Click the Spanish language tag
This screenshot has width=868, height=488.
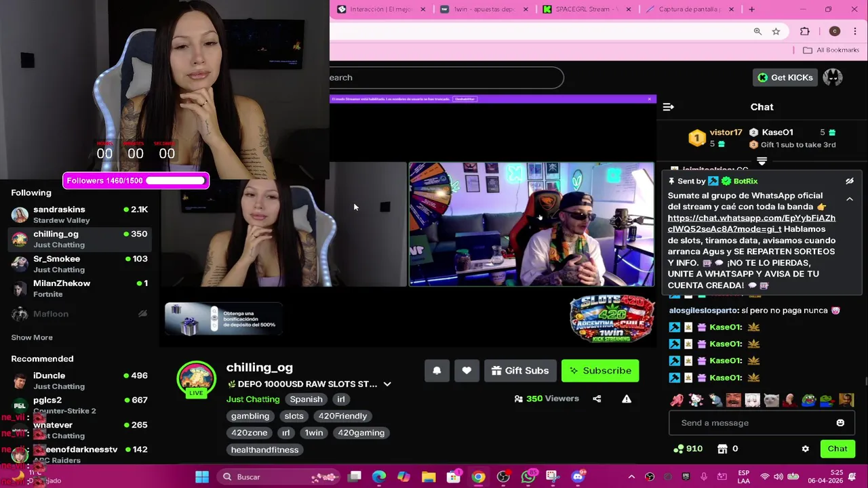[306, 399]
